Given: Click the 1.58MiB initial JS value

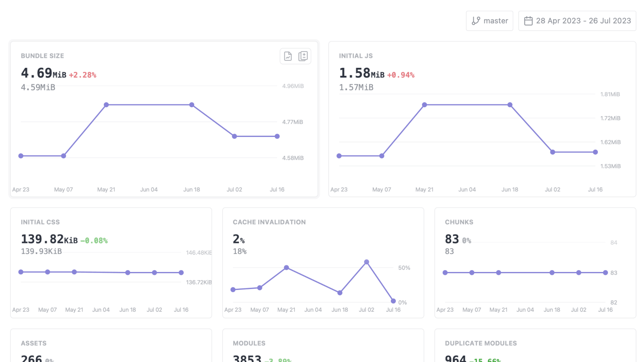Looking at the screenshot, I should (362, 73).
